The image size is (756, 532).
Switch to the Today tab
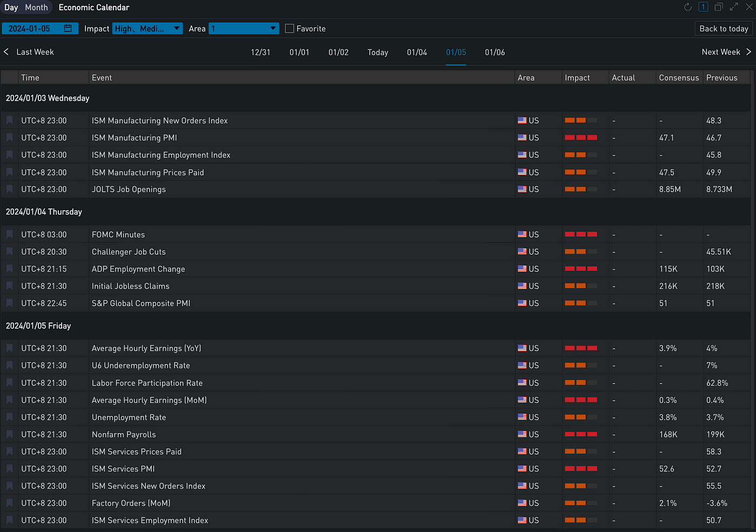377,52
